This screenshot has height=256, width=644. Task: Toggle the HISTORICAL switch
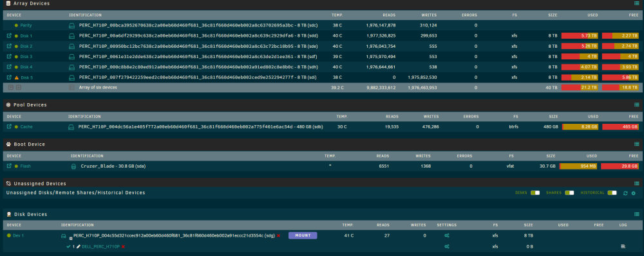pos(612,193)
